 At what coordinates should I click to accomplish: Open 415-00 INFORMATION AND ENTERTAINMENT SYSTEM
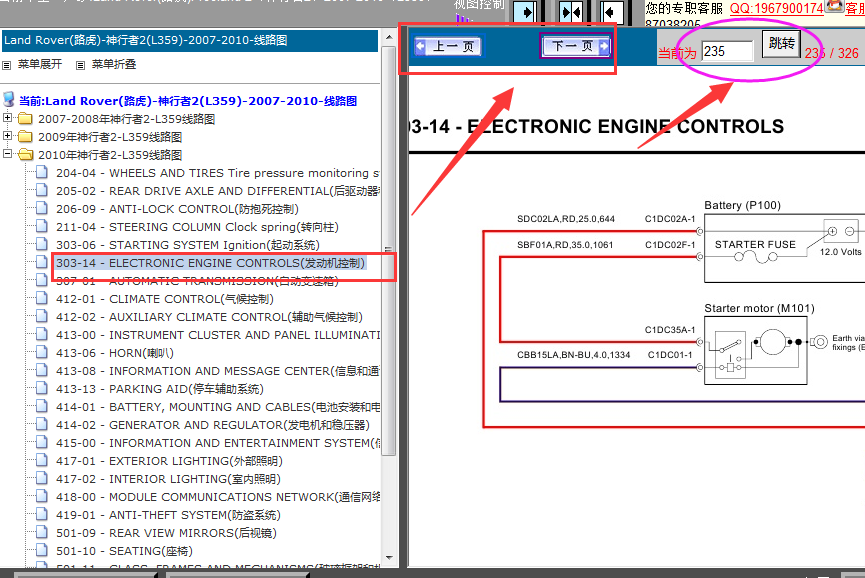click(217, 443)
